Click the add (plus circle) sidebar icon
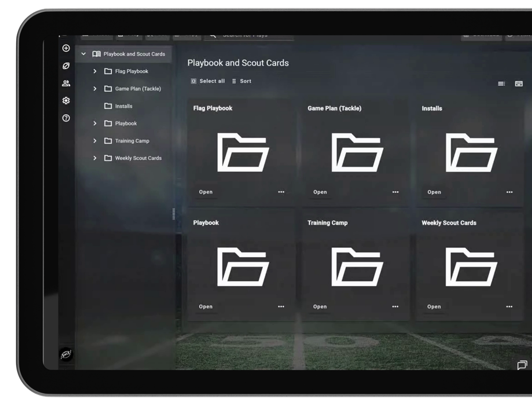Viewport: 532px width, 405px height. click(x=66, y=48)
